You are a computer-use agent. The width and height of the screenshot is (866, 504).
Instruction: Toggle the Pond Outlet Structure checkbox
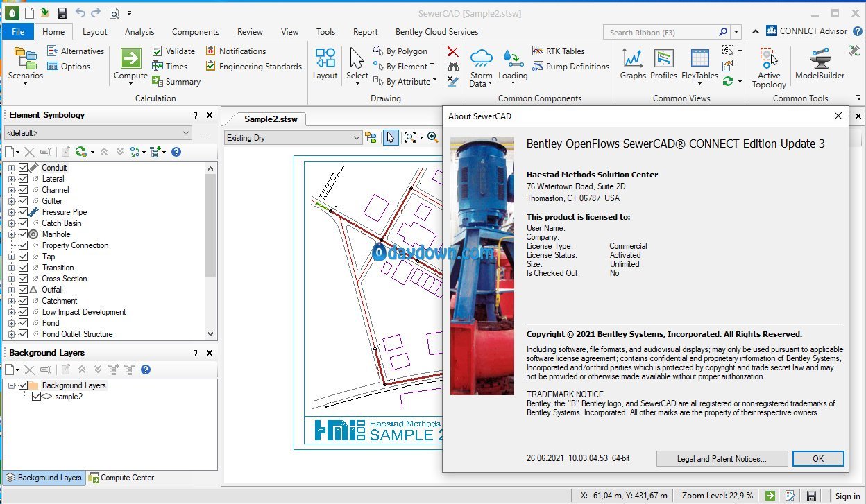[x=23, y=334]
